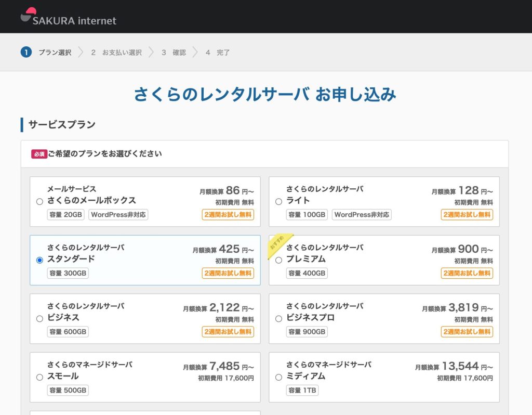Choose the スモール managed server radio

point(39,377)
